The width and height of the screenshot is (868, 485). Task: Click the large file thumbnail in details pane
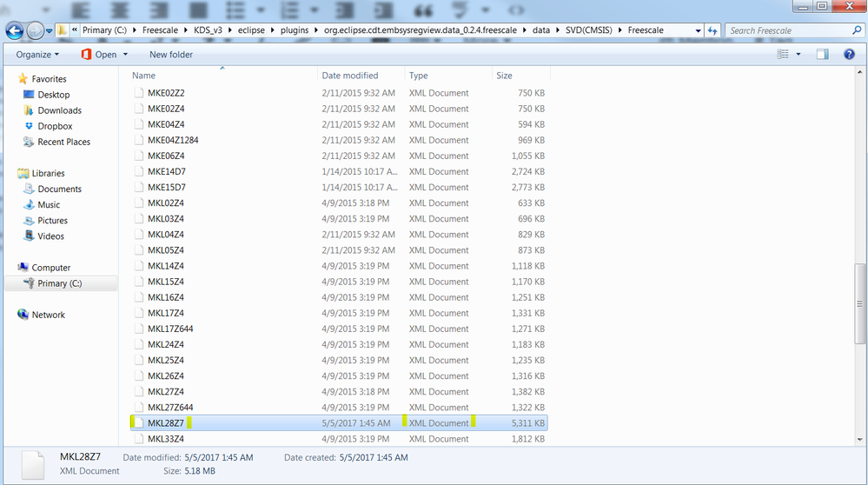33,465
